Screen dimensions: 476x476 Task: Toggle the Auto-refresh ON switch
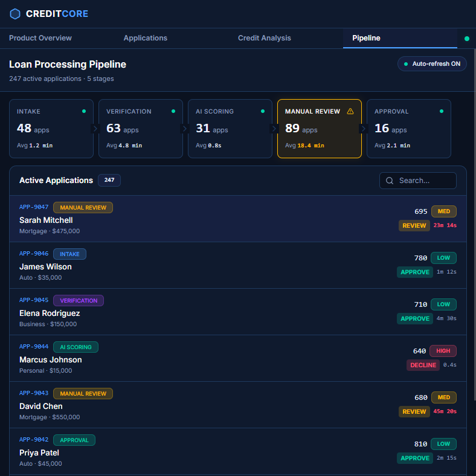[432, 64]
